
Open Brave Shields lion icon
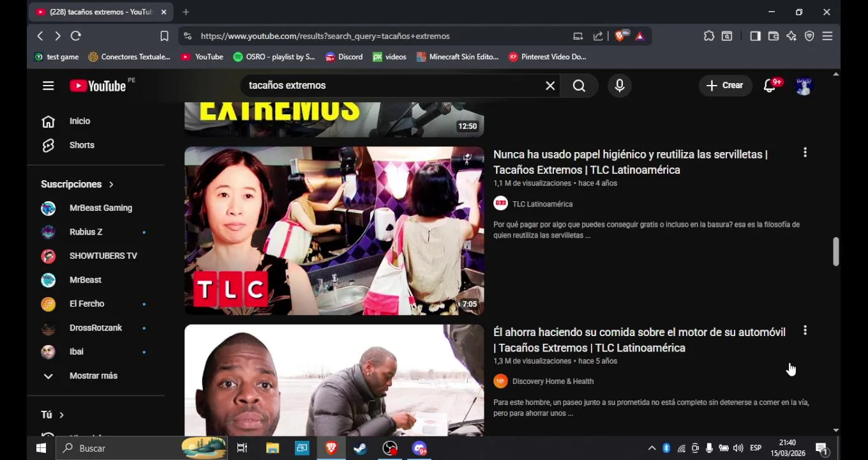(x=620, y=36)
